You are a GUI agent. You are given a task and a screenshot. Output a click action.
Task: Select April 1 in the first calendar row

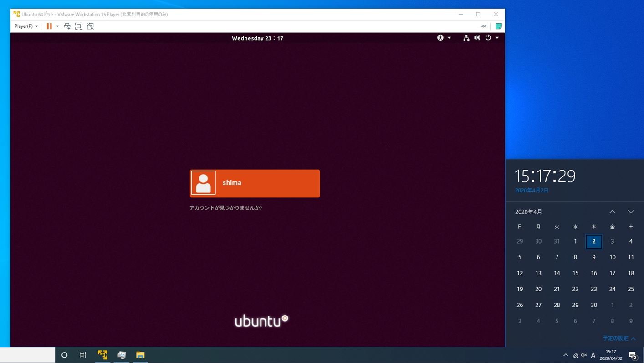(x=575, y=241)
